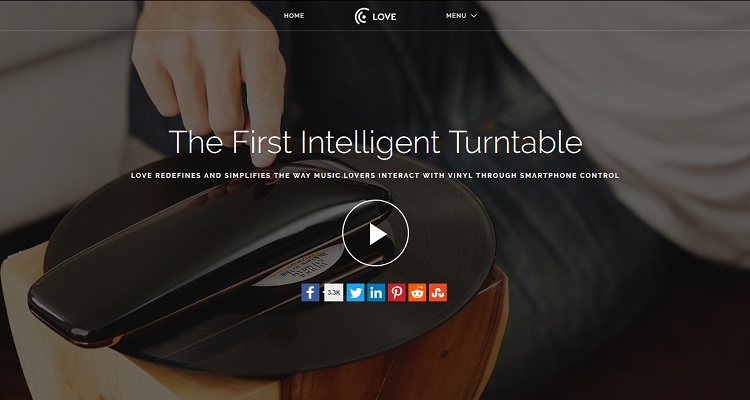Share through the StumbleUpon icon
This screenshot has height=400, width=750.
point(438,292)
